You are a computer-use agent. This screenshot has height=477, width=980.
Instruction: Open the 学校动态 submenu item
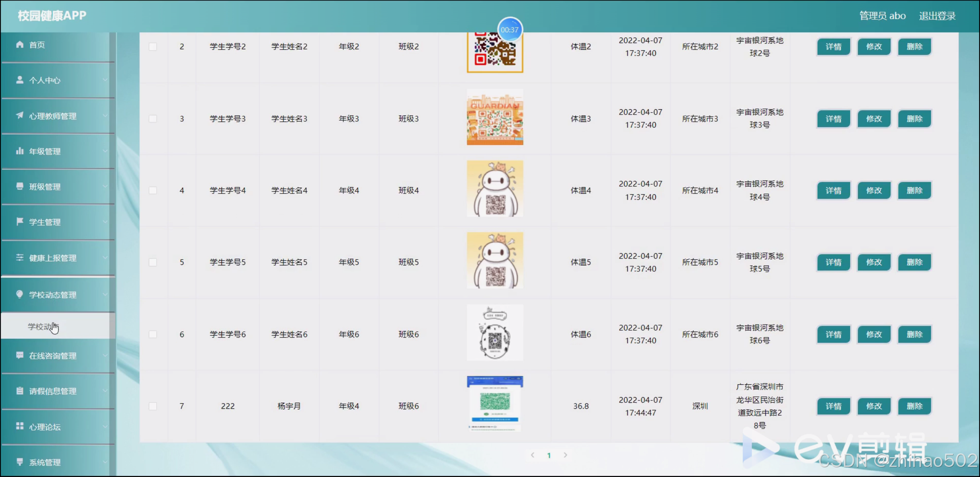tap(40, 326)
